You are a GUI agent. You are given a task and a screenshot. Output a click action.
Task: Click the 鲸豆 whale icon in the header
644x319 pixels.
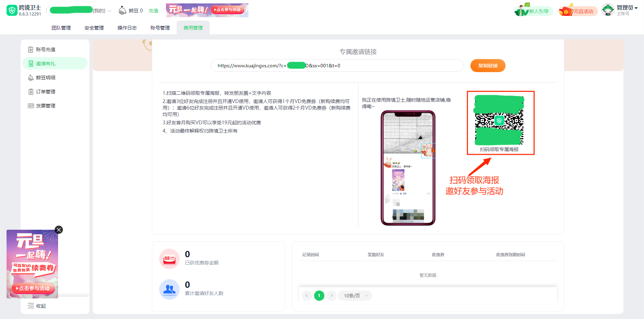click(122, 11)
